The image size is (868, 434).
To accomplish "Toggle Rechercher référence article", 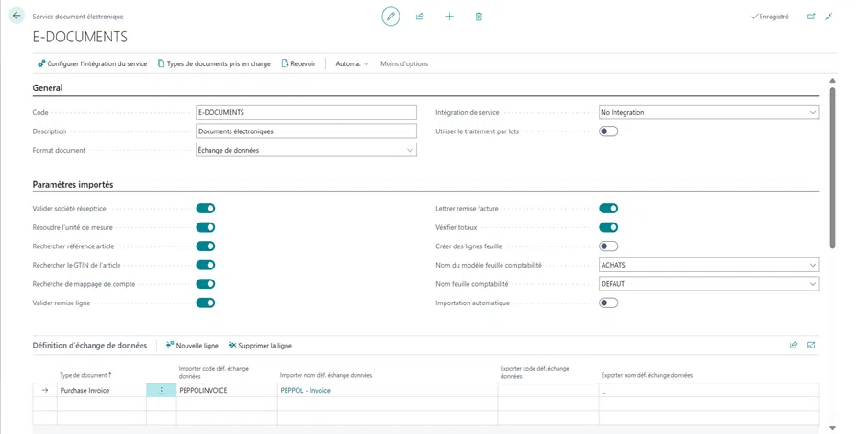I will pos(206,246).
